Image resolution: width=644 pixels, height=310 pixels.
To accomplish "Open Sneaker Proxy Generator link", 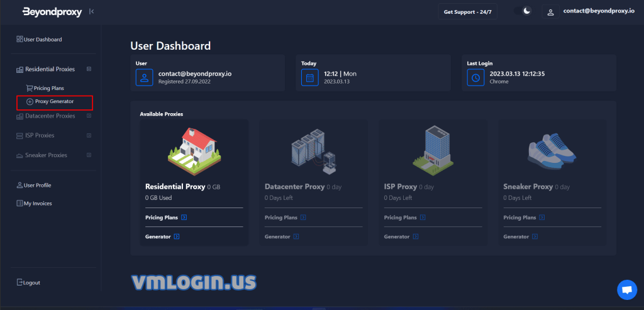I will [516, 236].
